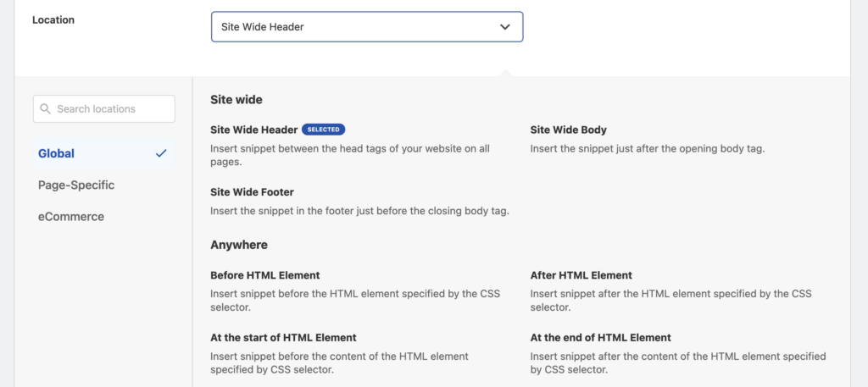
Task: Switch to Page-Specific locations
Action: coord(76,185)
